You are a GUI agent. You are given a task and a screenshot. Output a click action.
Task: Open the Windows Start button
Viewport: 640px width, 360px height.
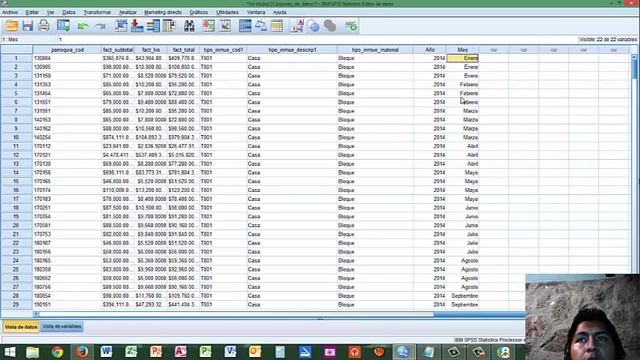[x=9, y=352]
